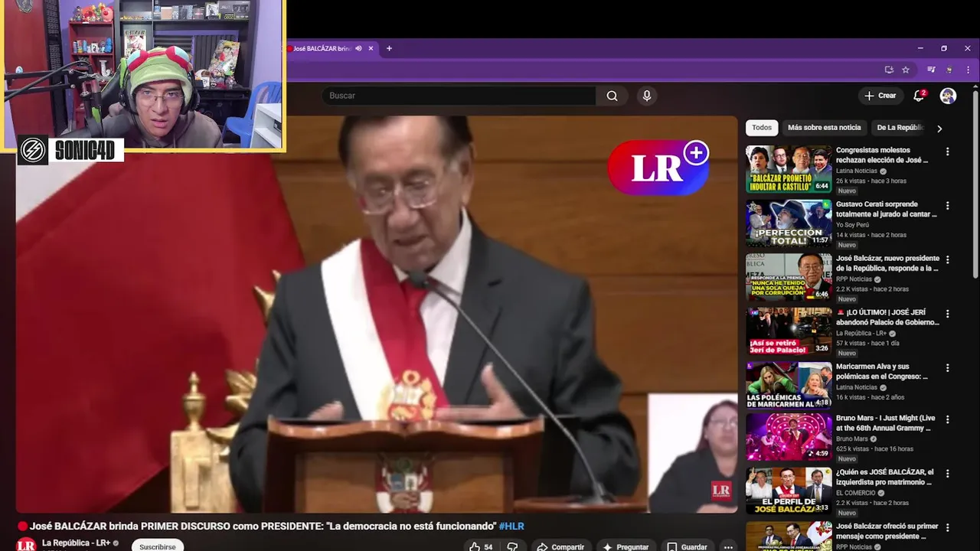Viewport: 980px width, 551px height.
Task: Open options for RPP Noticias Balcázar video
Action: [947, 259]
